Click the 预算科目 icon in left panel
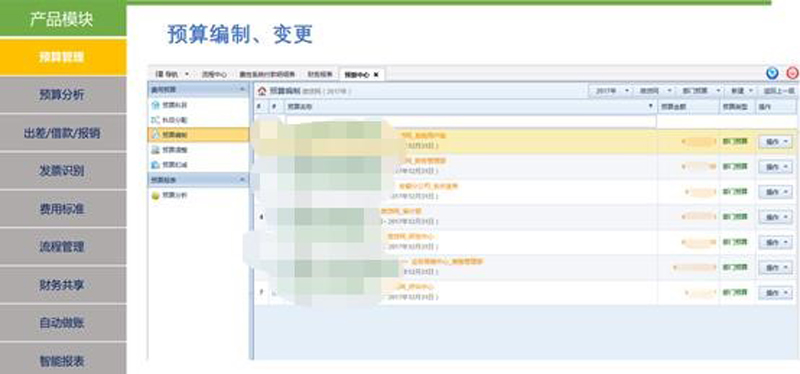The height and width of the screenshot is (374, 800). (156, 105)
